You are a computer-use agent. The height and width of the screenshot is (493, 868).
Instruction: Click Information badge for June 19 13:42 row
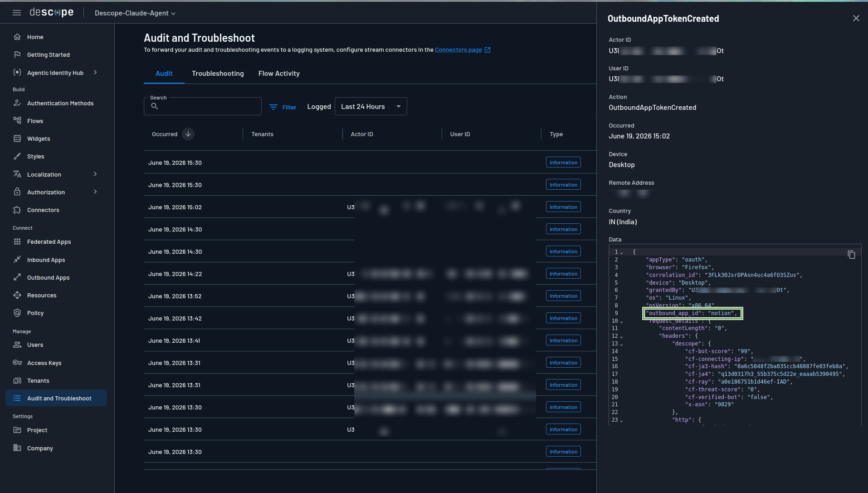(563, 318)
